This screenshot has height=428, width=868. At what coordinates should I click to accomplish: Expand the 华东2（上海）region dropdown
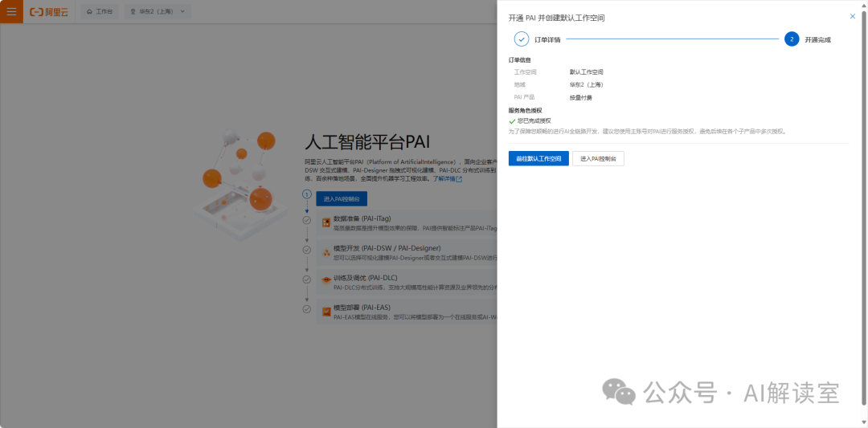pyautogui.click(x=158, y=11)
